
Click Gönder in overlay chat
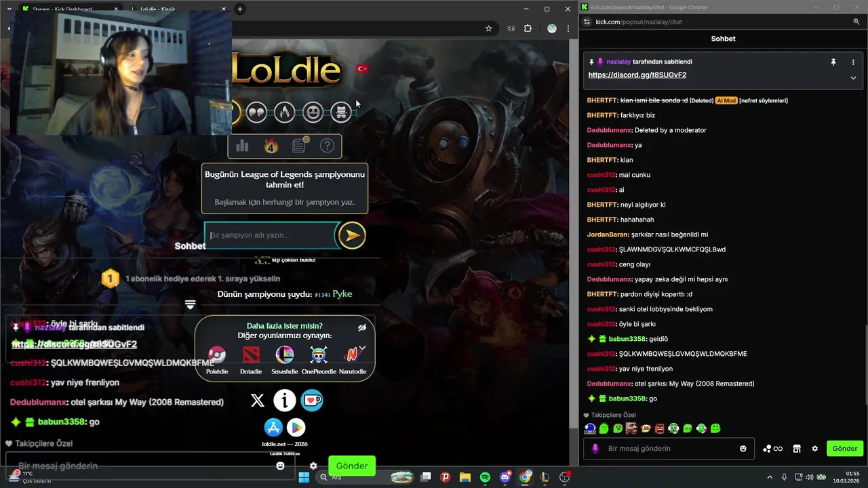click(x=352, y=466)
